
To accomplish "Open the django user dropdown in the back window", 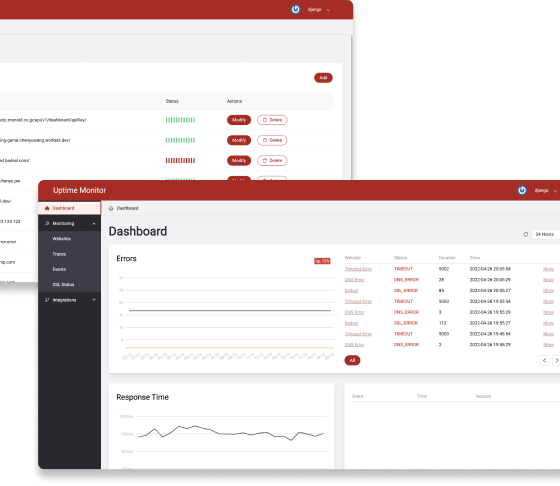I will coord(319,10).
